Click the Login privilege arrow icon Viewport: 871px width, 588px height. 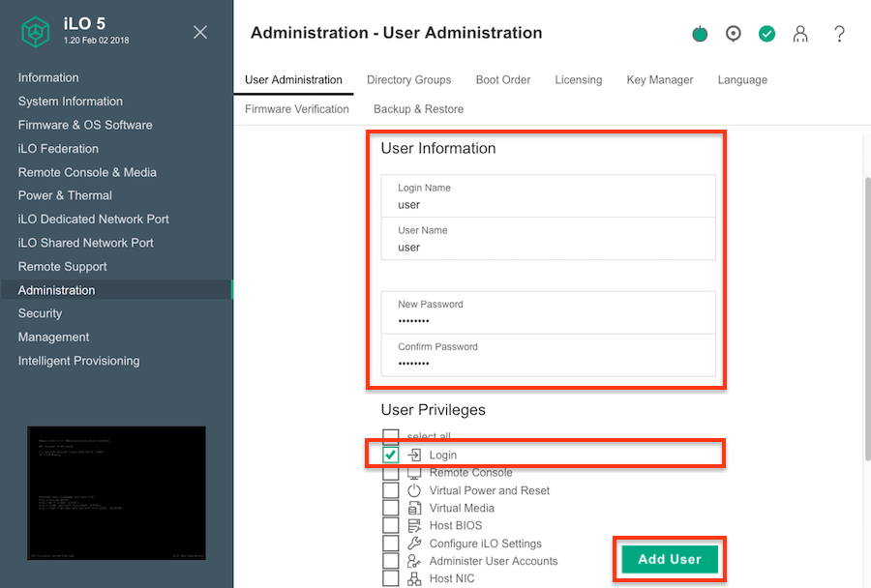click(x=414, y=455)
